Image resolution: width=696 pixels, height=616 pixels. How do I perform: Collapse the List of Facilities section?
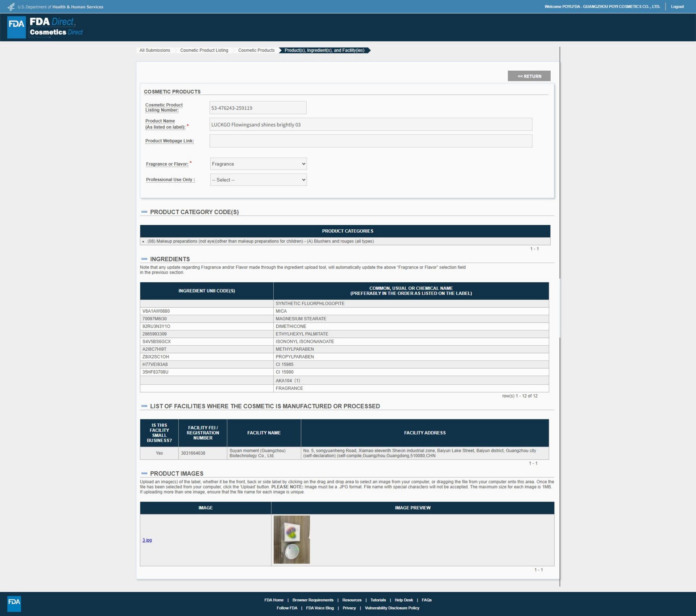click(x=144, y=406)
